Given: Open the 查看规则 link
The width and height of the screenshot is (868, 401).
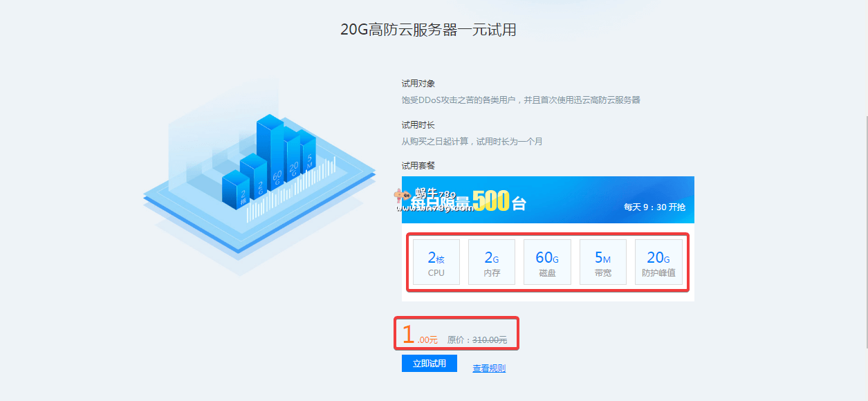Looking at the screenshot, I should coord(489,369).
